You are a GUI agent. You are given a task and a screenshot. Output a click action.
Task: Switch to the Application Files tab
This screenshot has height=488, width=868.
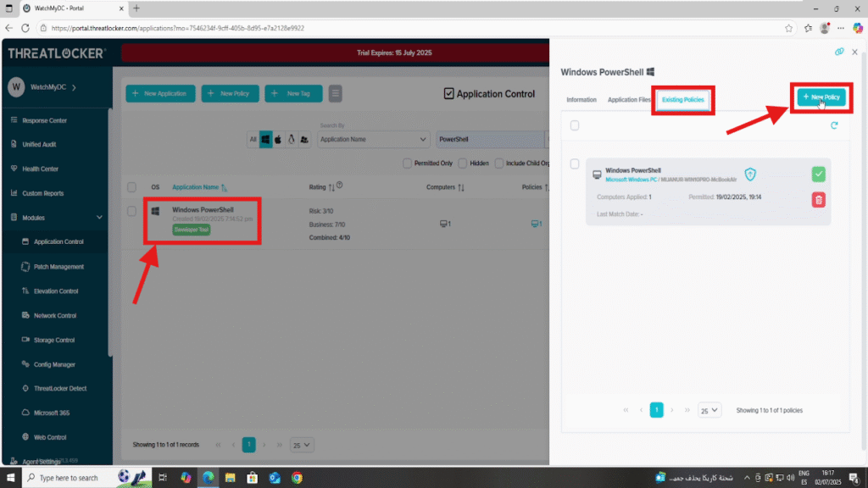(629, 100)
